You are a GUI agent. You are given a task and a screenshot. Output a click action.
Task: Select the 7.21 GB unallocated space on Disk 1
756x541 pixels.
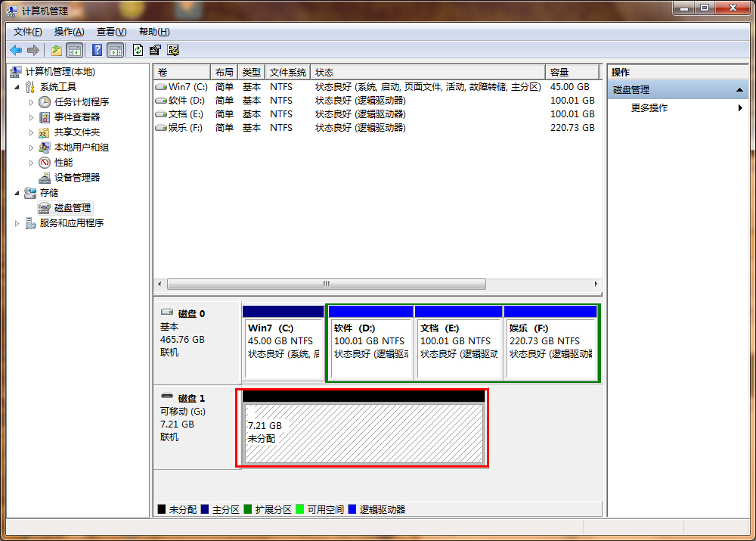pos(363,433)
